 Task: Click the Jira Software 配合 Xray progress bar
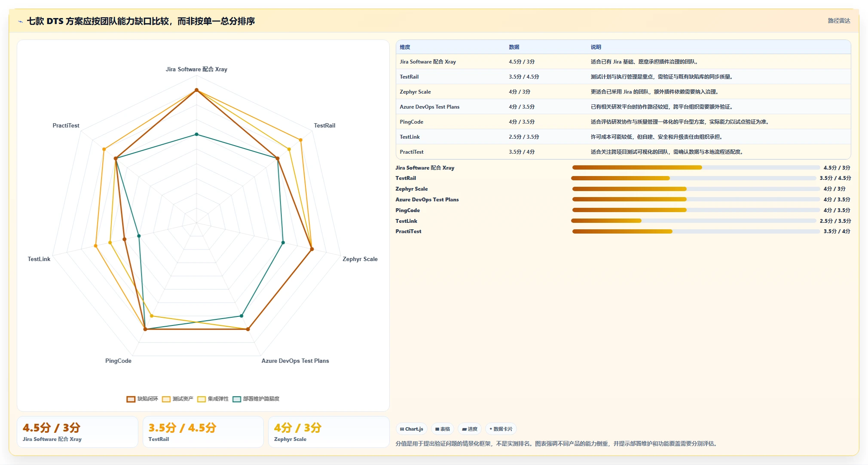[x=696, y=167]
